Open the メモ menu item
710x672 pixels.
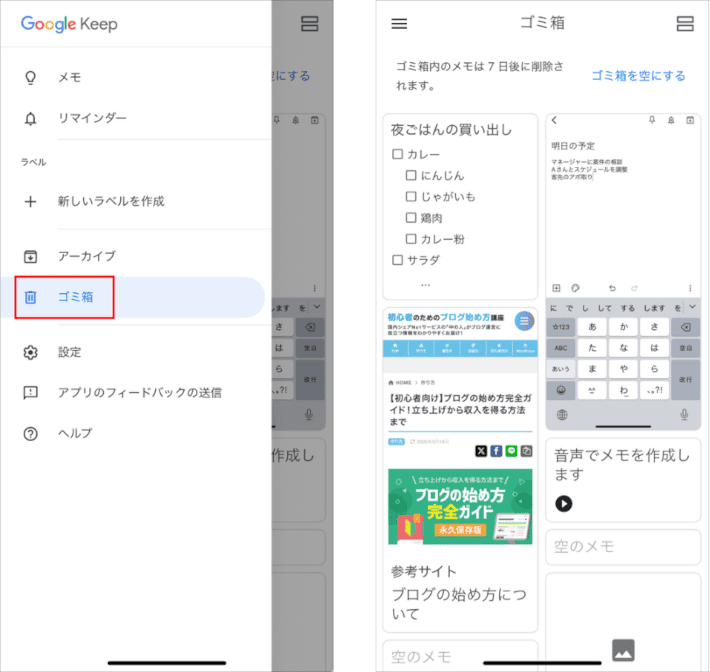pyautogui.click(x=70, y=77)
